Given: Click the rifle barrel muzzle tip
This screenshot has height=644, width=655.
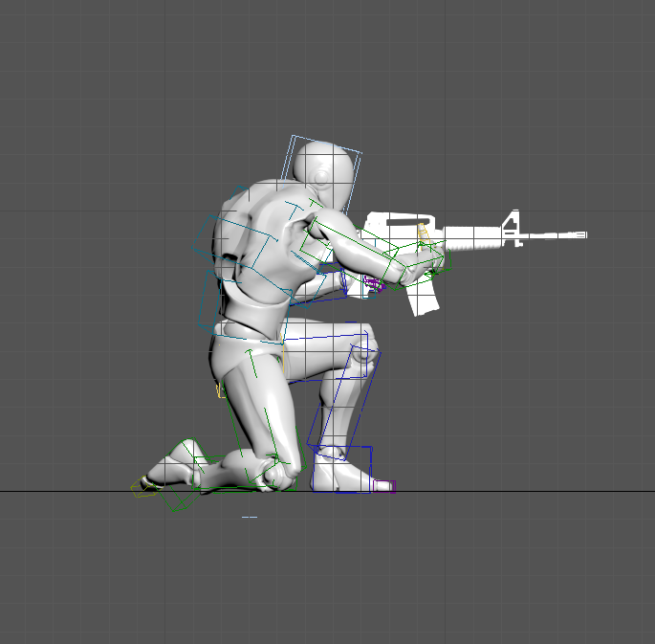Looking at the screenshot, I should [583, 234].
